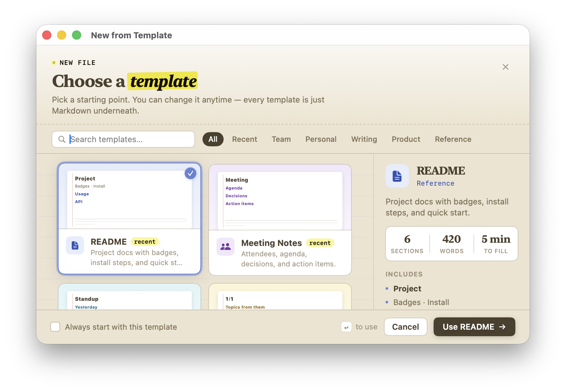This screenshot has height=392, width=566.
Task: Click the README document icon in the card
Action: tap(75, 245)
